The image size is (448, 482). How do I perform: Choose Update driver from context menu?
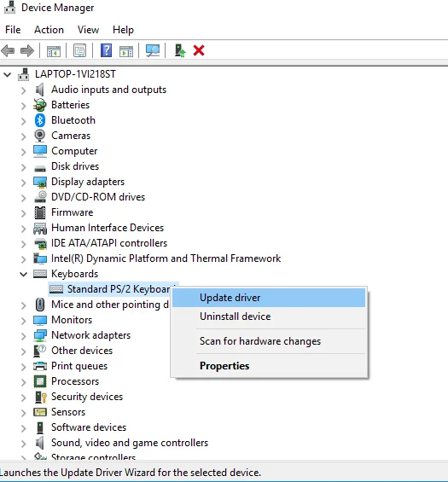(269, 298)
